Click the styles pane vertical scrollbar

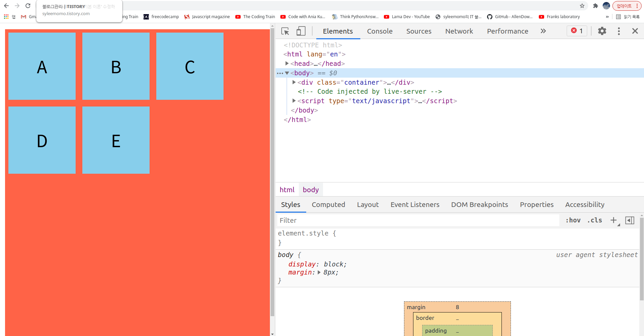pos(642,259)
